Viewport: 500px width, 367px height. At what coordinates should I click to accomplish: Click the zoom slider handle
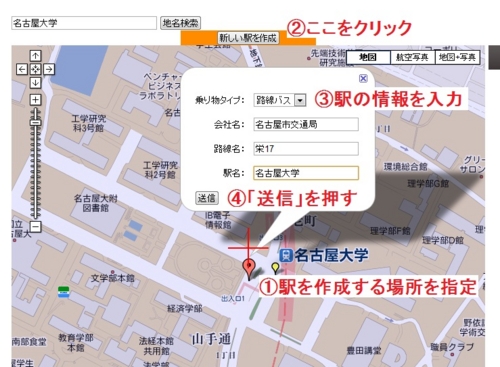tap(35, 122)
